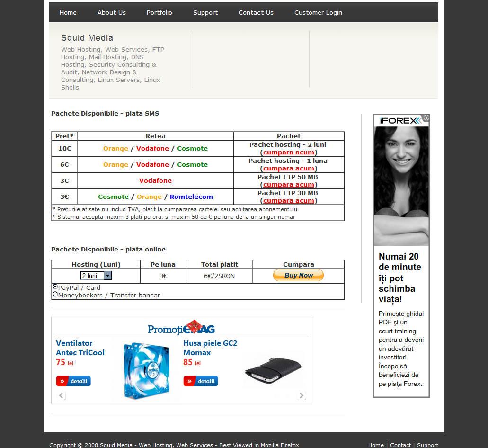Viewport: 488px width, 448px height.
Task: Select the PayPal / Card payment option
Action: (55, 287)
